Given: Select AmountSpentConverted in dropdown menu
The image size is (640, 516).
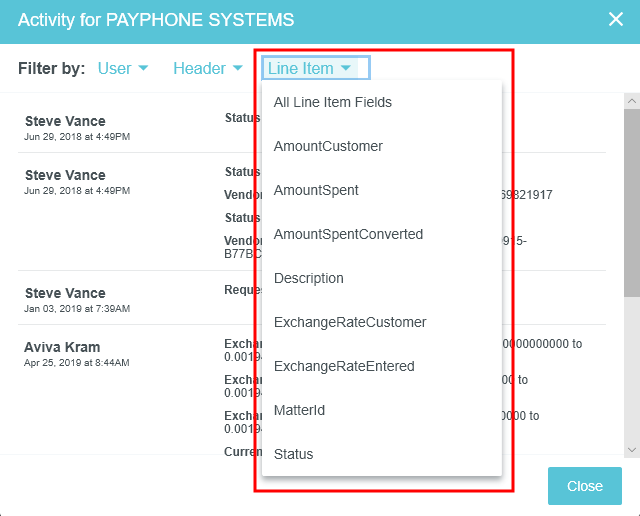Looking at the screenshot, I should (348, 234).
